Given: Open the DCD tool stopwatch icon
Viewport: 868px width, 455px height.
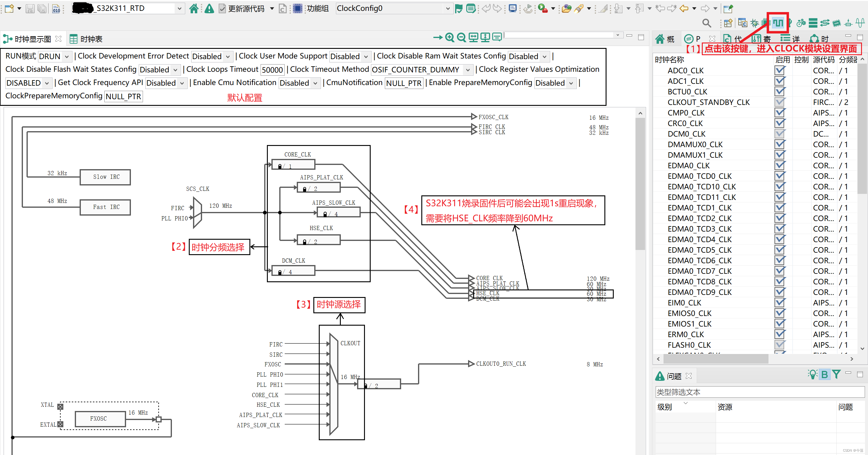Looking at the screenshot, I should click(x=801, y=23).
